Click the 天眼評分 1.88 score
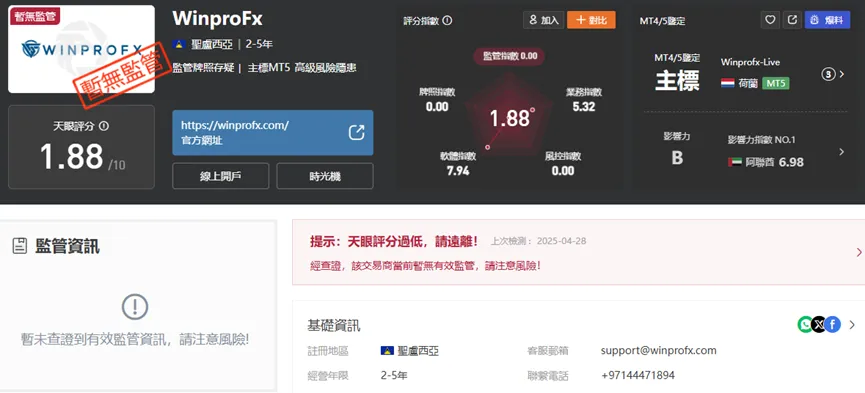865x393 pixels. 72,156
